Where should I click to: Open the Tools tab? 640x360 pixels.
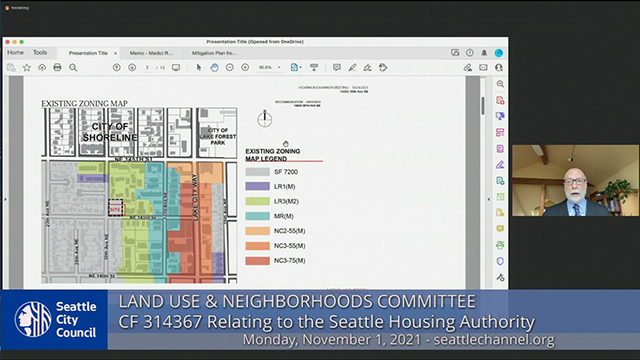40,53
